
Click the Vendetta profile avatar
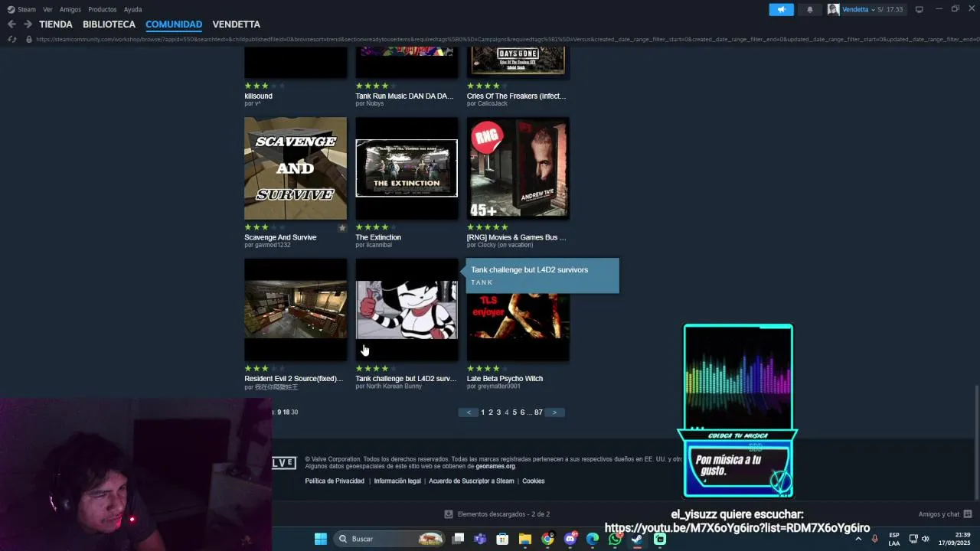pos(833,9)
